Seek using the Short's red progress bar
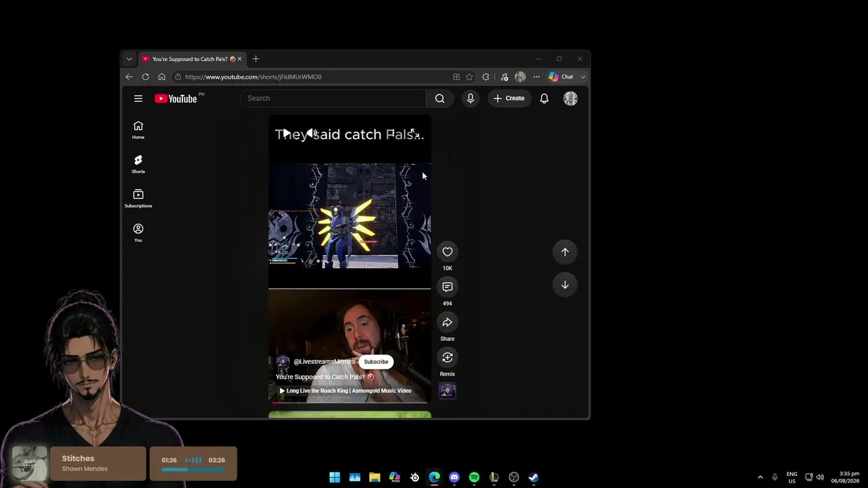 [350, 402]
